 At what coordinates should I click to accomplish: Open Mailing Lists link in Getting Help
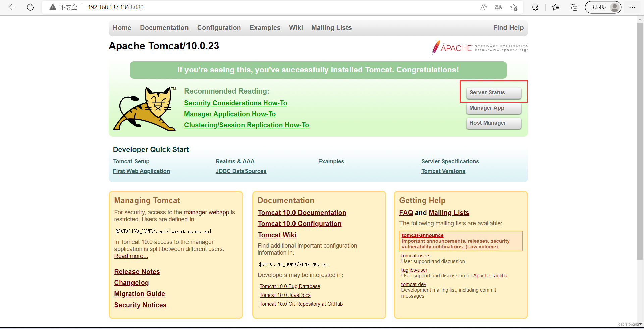point(449,213)
